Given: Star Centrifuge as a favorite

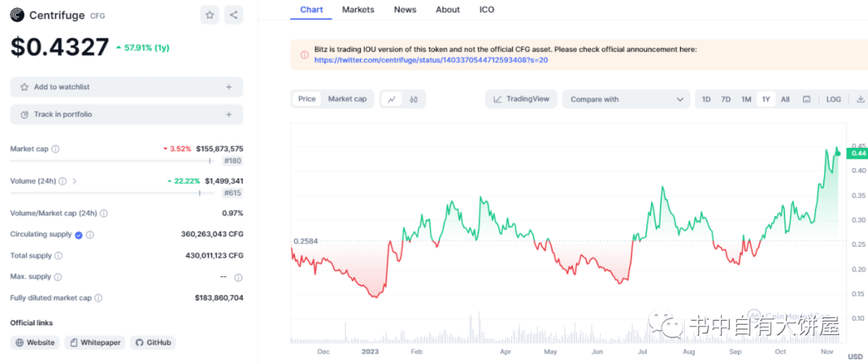Looking at the screenshot, I should pos(210,14).
